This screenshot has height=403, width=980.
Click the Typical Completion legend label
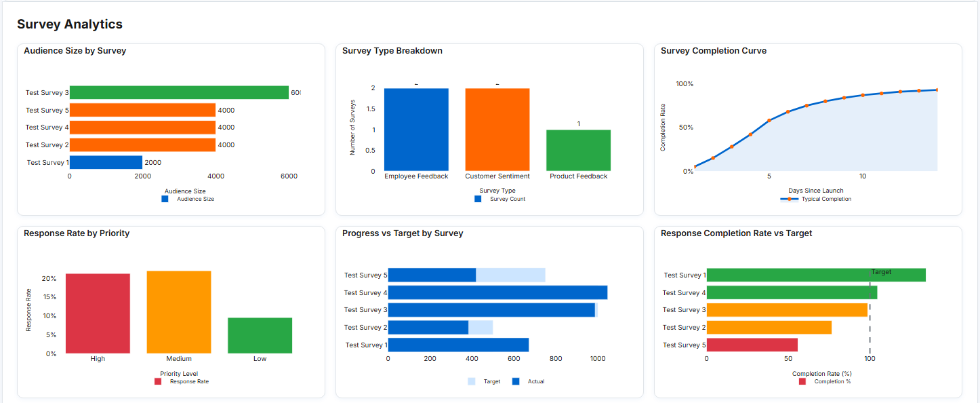[827, 199]
